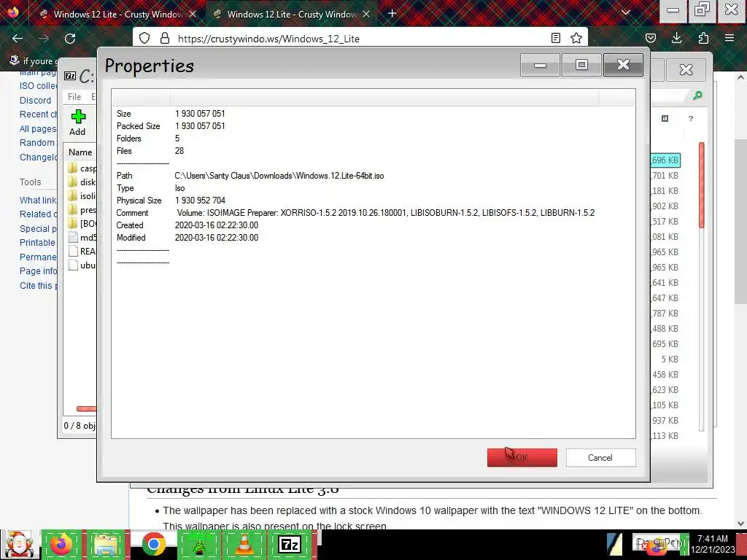The height and width of the screenshot is (560, 747).
Task: Open Firefox extensions menu
Action: click(x=703, y=38)
